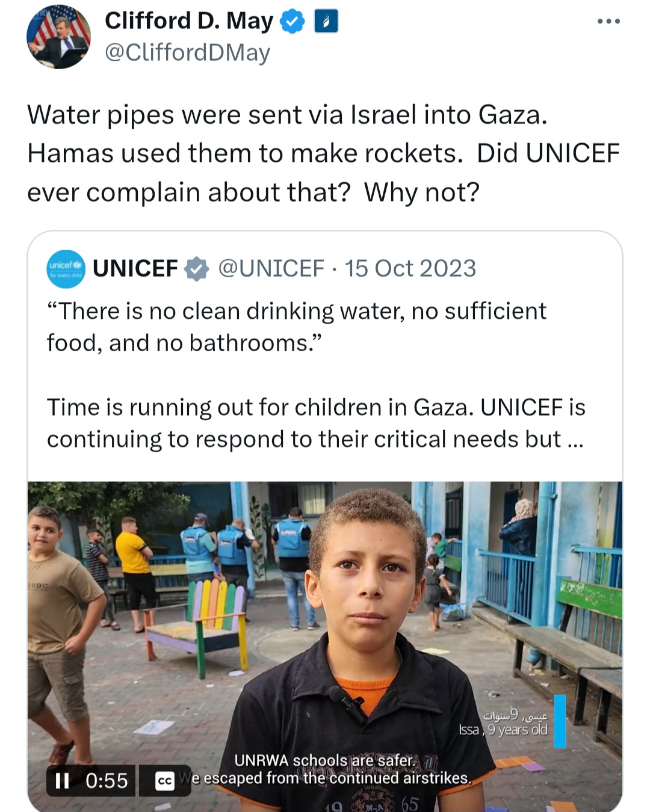This screenshot has height=812, width=650.
Task: Expand the truncated UNICEF tweet at the ellipsis
Action: [x=575, y=440]
